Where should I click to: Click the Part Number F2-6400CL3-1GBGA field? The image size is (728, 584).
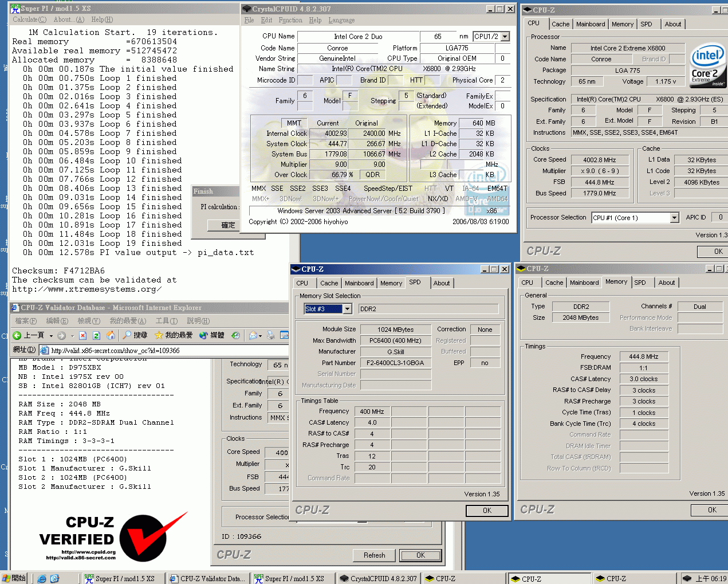(x=396, y=363)
